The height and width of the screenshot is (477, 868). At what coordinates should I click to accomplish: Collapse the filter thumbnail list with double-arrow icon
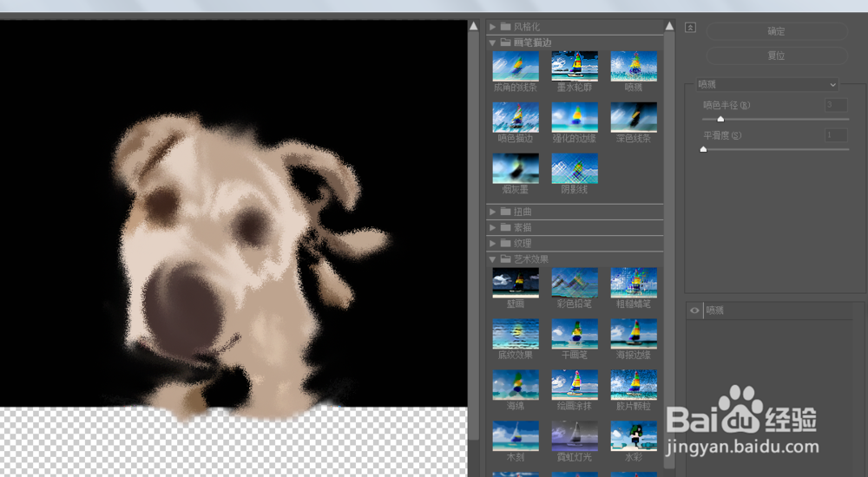point(690,27)
